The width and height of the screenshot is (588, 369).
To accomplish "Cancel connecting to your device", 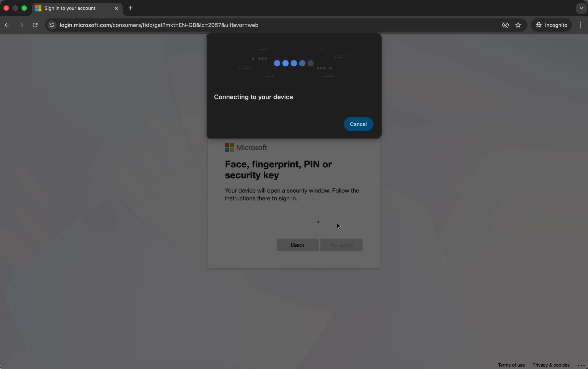I will tap(358, 124).
